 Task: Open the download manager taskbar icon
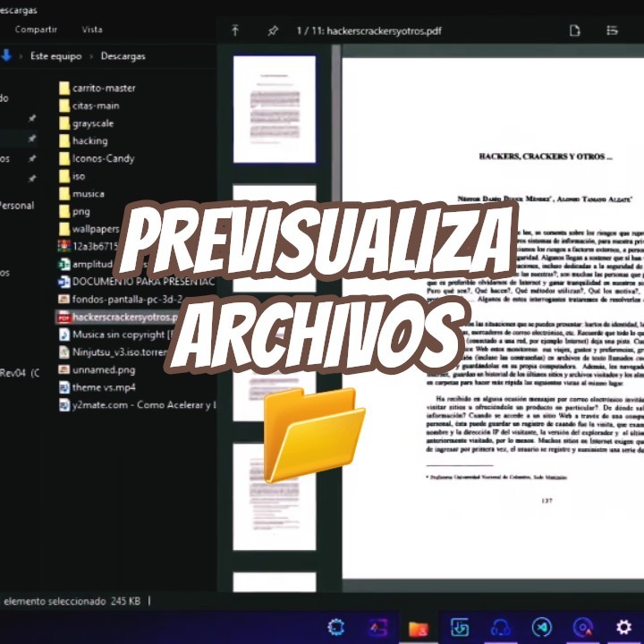point(460,627)
